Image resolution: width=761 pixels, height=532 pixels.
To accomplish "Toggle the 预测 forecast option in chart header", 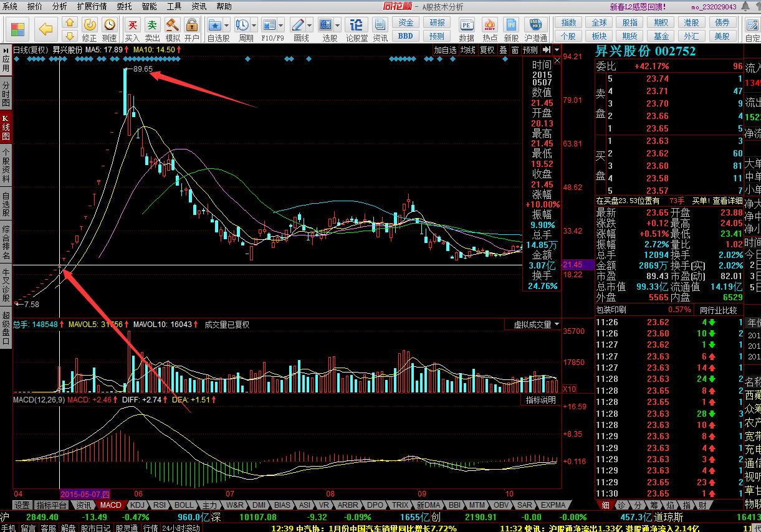I will click(x=530, y=50).
